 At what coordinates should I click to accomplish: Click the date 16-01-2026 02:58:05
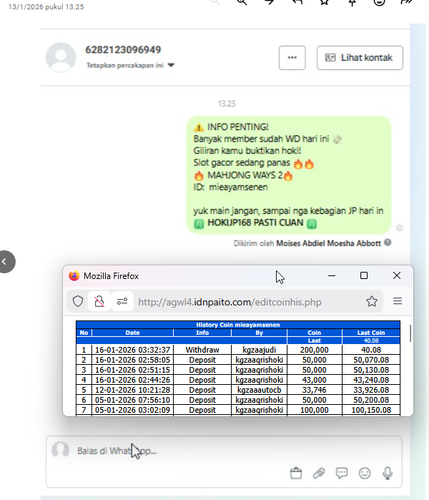point(132,360)
